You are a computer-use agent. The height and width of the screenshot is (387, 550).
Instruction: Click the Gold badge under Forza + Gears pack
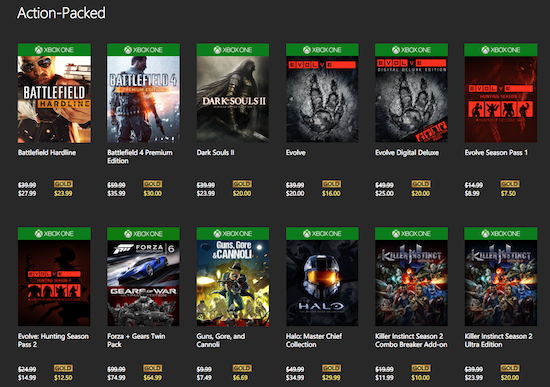click(x=153, y=368)
